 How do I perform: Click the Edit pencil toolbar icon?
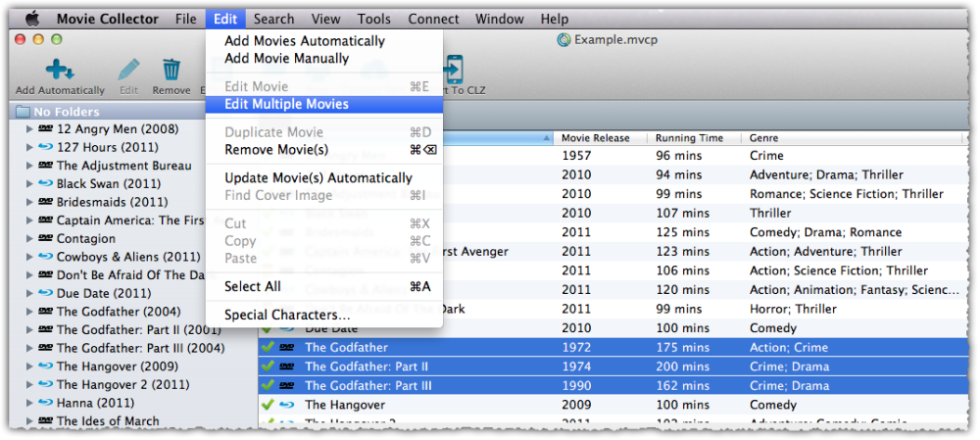click(128, 69)
